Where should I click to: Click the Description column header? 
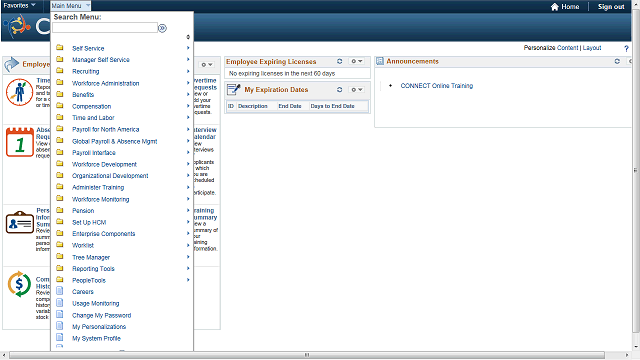tap(253, 106)
